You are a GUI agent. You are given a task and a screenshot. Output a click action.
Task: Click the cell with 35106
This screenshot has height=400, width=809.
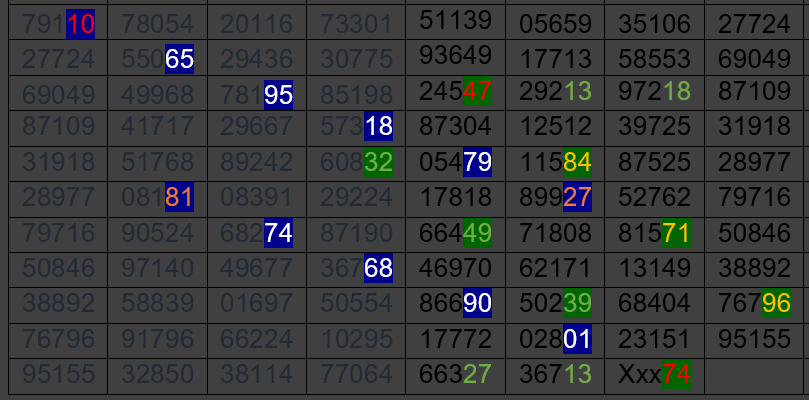point(654,23)
